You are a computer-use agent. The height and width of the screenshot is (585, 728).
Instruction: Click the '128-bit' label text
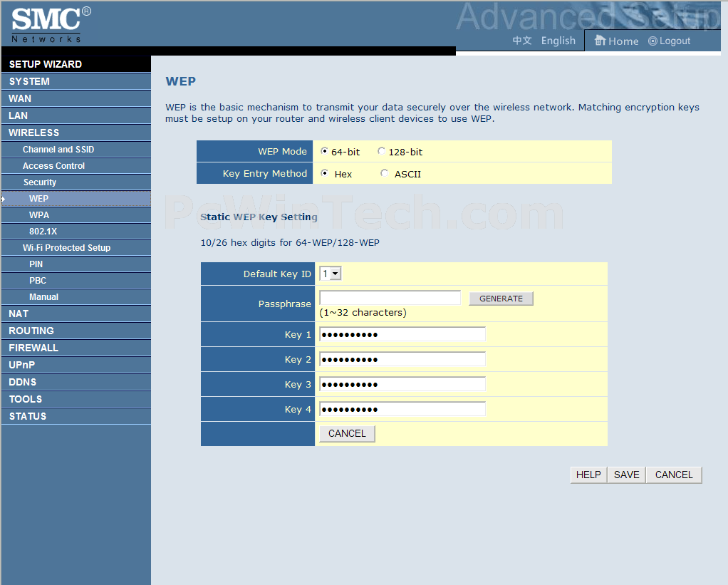[405, 152]
